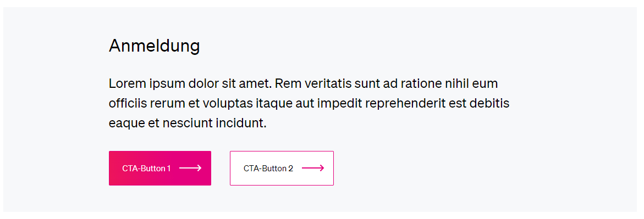Click the white arrow icon in CTA-Button 1
Screen dimensions: 644x219
(x=190, y=168)
